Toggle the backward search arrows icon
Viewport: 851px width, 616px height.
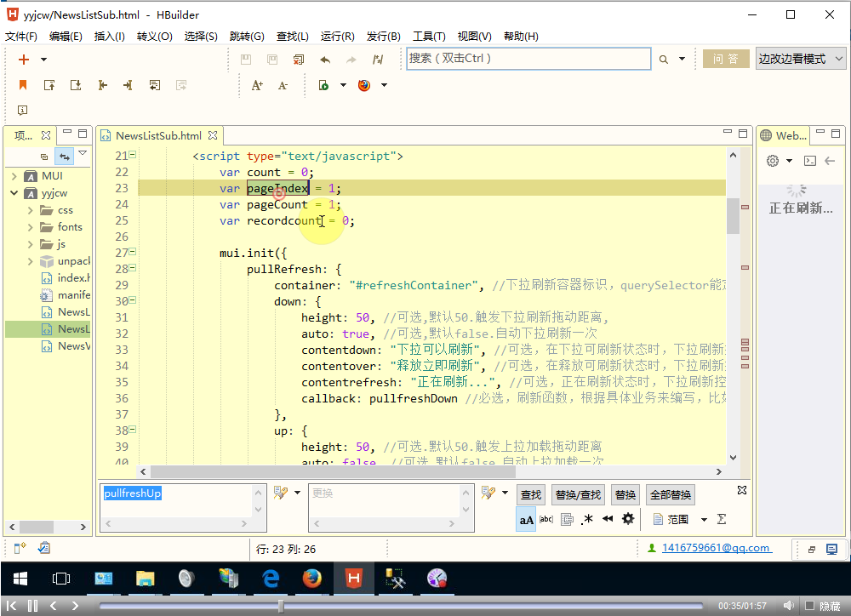[x=608, y=519]
